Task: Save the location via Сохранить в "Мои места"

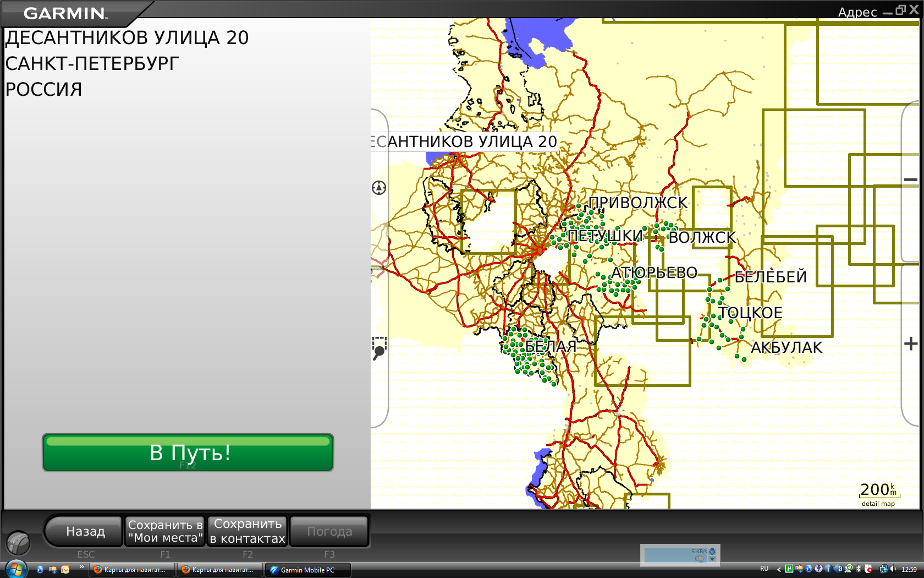Action: (x=165, y=531)
